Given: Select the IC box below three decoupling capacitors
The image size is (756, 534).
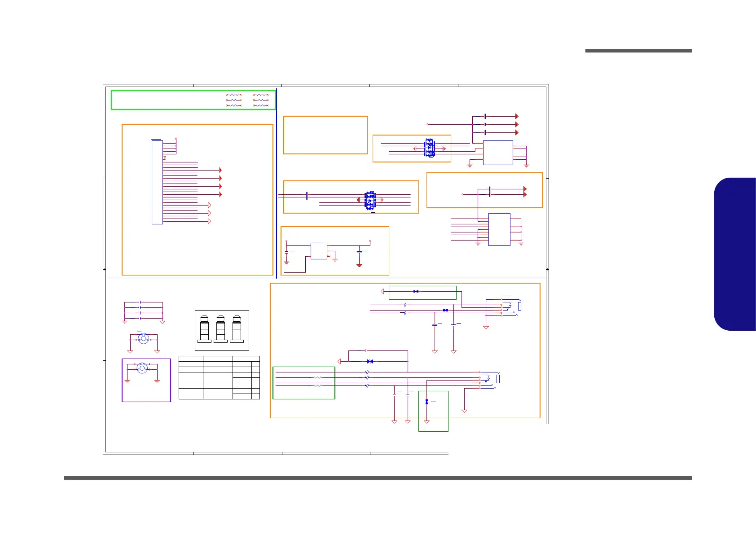Looking at the screenshot, I should (x=498, y=153).
